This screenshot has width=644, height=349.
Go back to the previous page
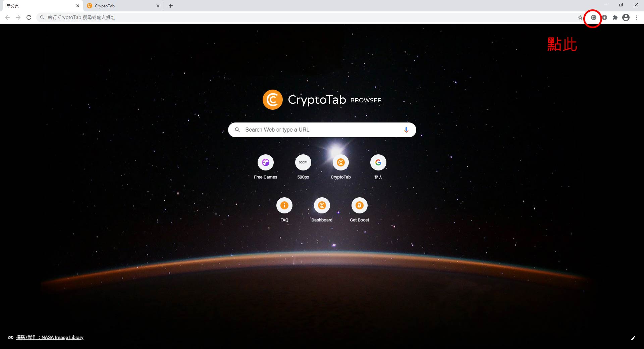pyautogui.click(x=7, y=17)
